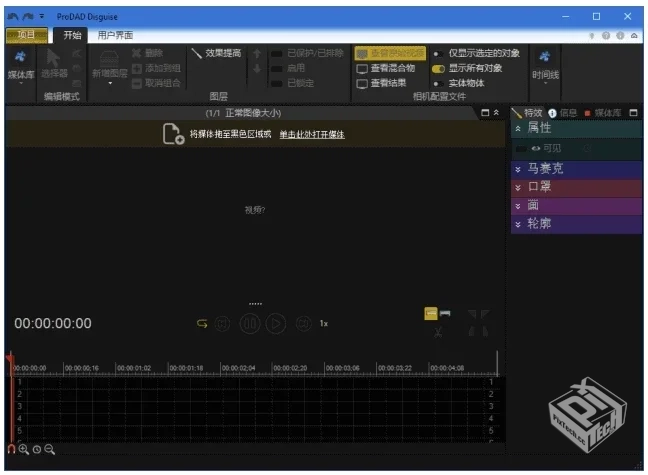Select timeline track row 3
Image resolution: width=648 pixels, height=475 pixels.
[x=255, y=406]
